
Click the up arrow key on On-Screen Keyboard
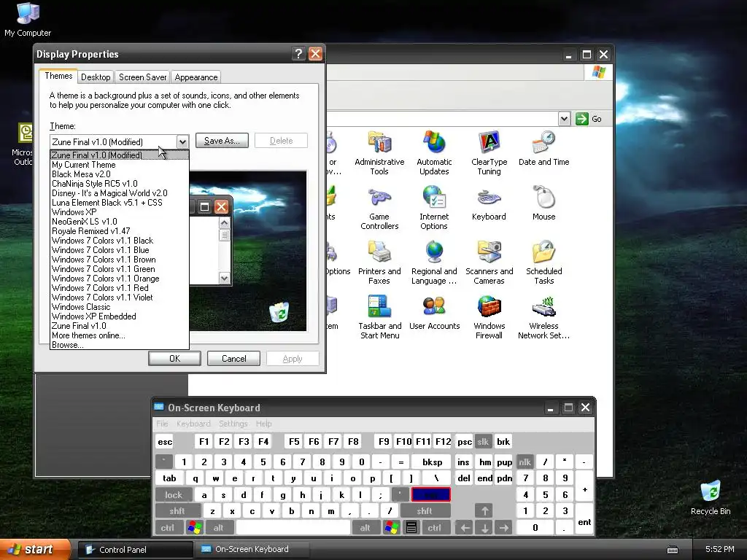tap(484, 511)
